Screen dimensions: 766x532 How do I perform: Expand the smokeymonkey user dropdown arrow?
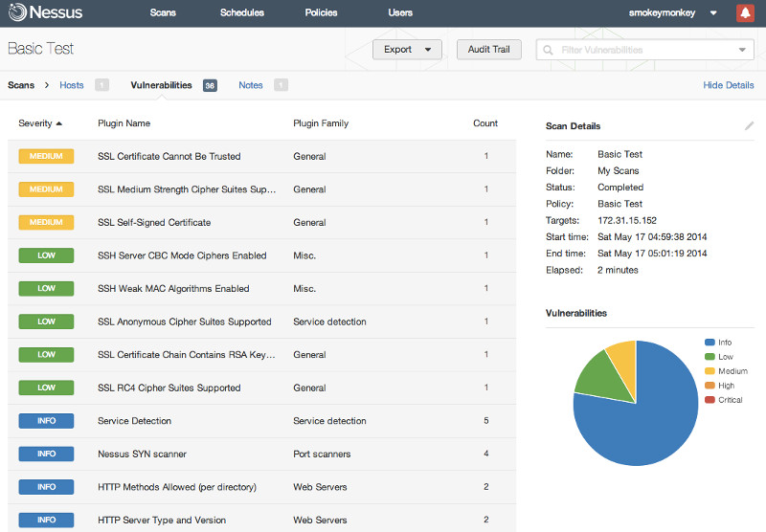(x=713, y=13)
